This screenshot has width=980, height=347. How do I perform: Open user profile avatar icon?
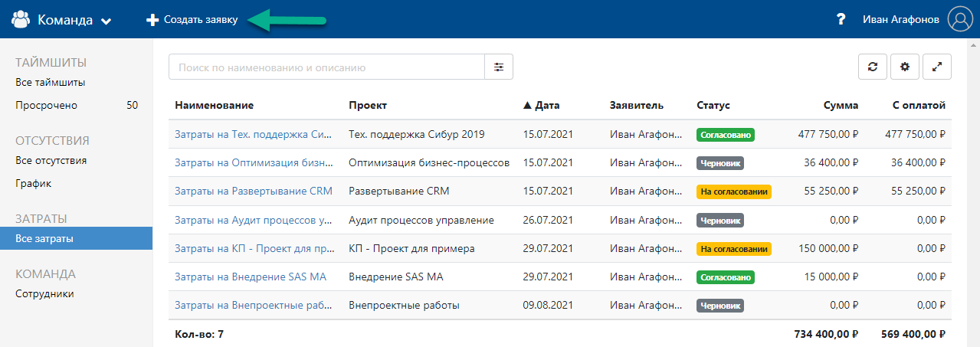point(959,20)
